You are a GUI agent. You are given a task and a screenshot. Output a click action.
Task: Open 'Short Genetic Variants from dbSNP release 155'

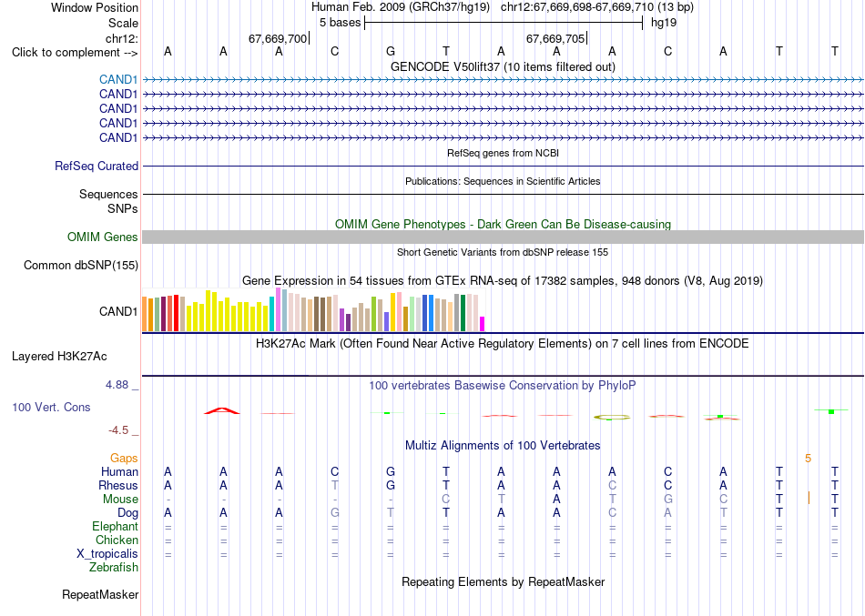point(503,253)
